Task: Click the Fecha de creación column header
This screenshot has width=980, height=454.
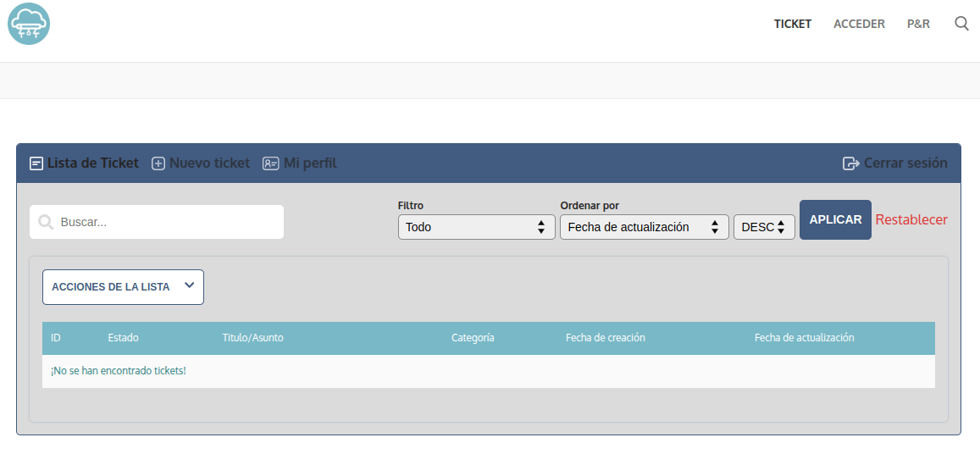Action: pyautogui.click(x=605, y=338)
